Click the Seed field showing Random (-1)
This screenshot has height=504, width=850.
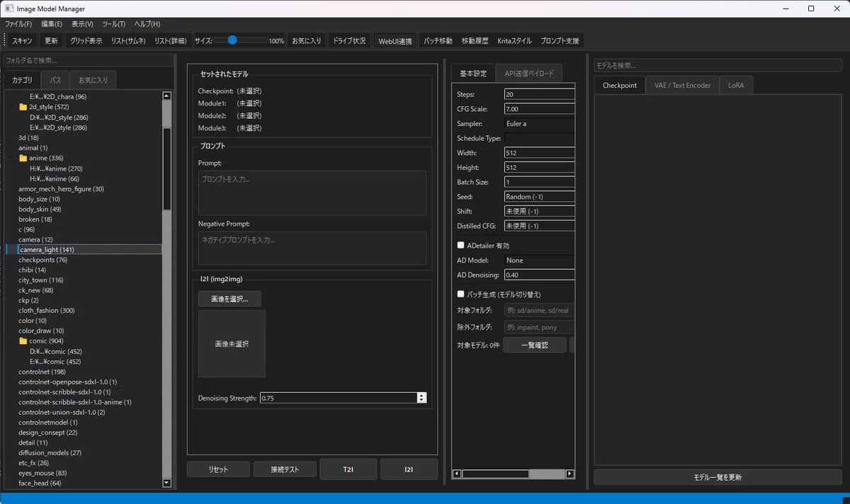coord(539,197)
